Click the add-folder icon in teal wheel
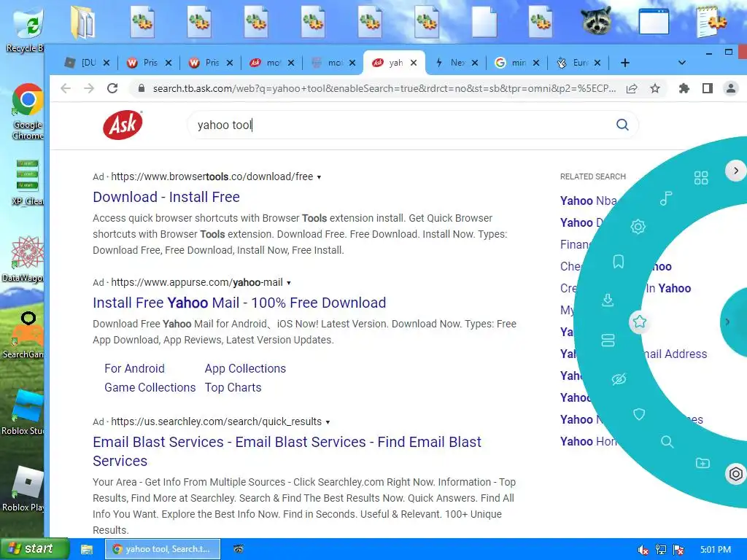Viewport: 747px width, 560px height. 703,463
